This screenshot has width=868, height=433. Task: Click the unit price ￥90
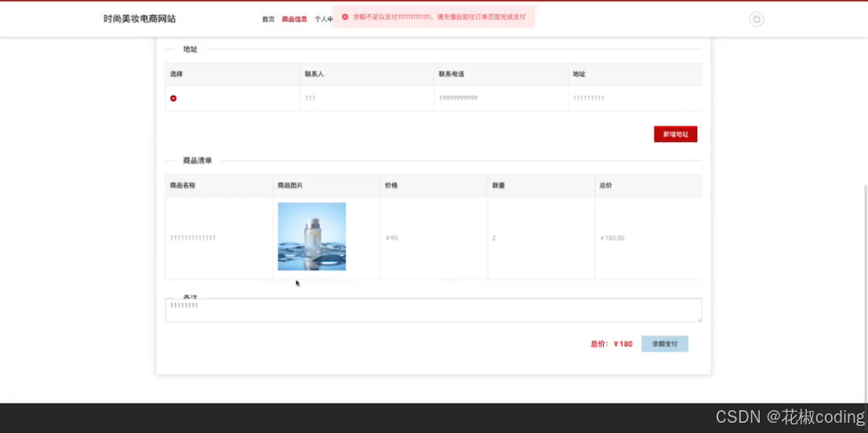tap(391, 238)
